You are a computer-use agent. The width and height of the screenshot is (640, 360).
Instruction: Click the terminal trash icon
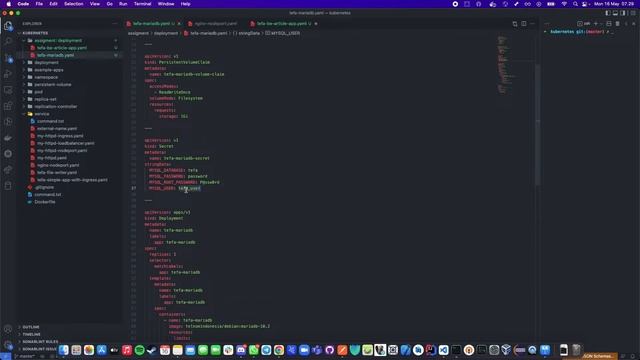click(x=618, y=24)
